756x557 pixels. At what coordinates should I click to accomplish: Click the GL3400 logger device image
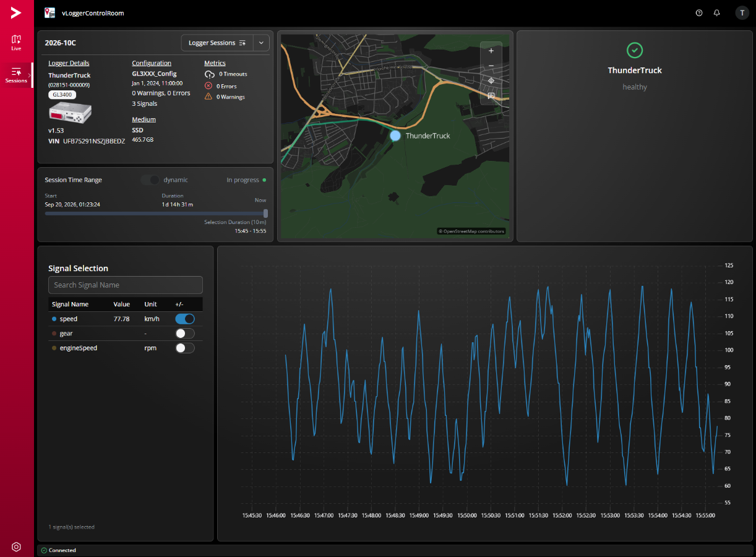(70, 112)
